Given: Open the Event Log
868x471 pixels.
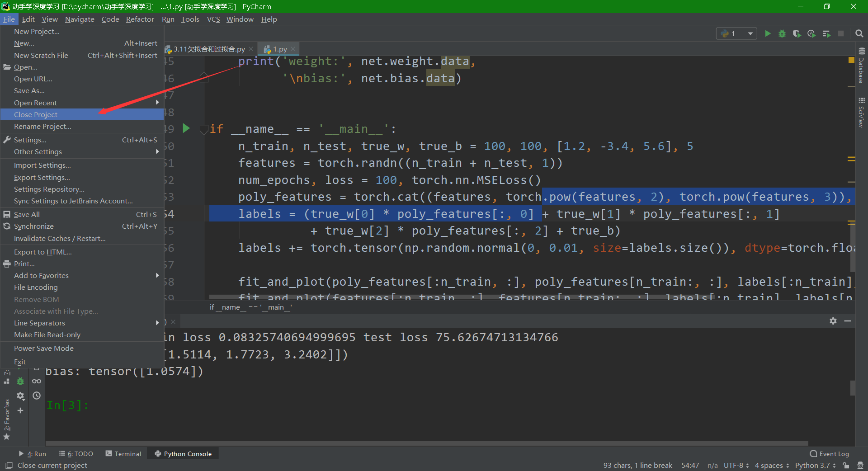Looking at the screenshot, I should point(833,453).
